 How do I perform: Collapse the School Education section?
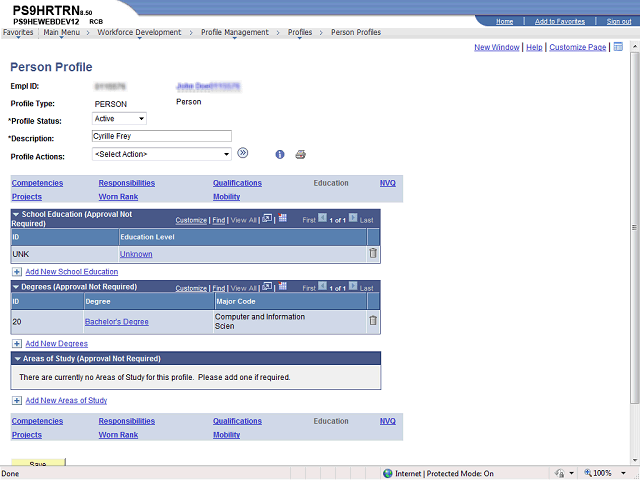(x=16, y=214)
